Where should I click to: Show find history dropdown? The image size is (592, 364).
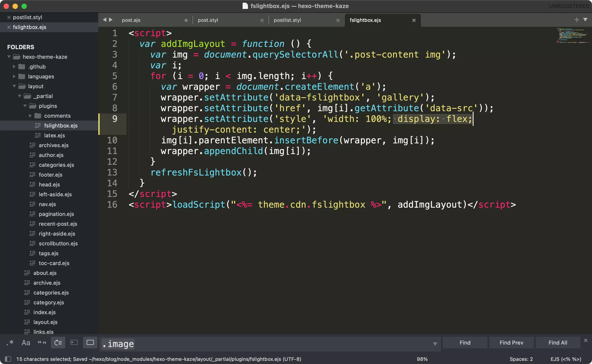point(435,344)
